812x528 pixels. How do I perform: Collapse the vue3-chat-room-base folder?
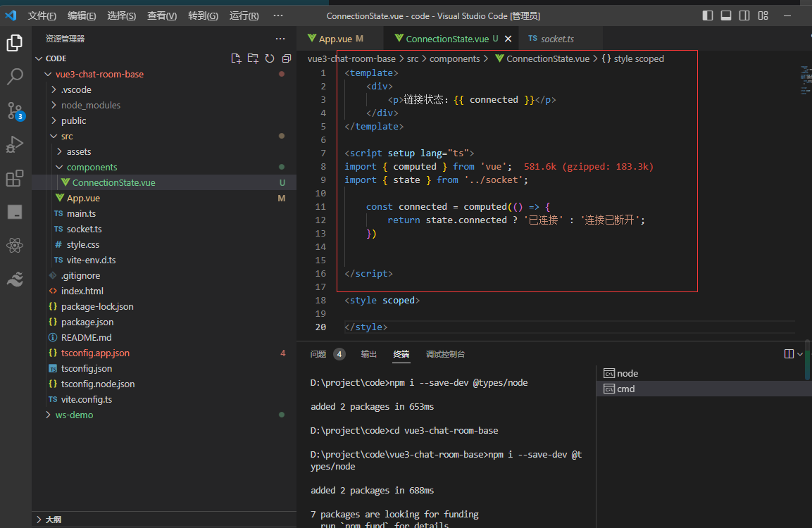coord(48,74)
